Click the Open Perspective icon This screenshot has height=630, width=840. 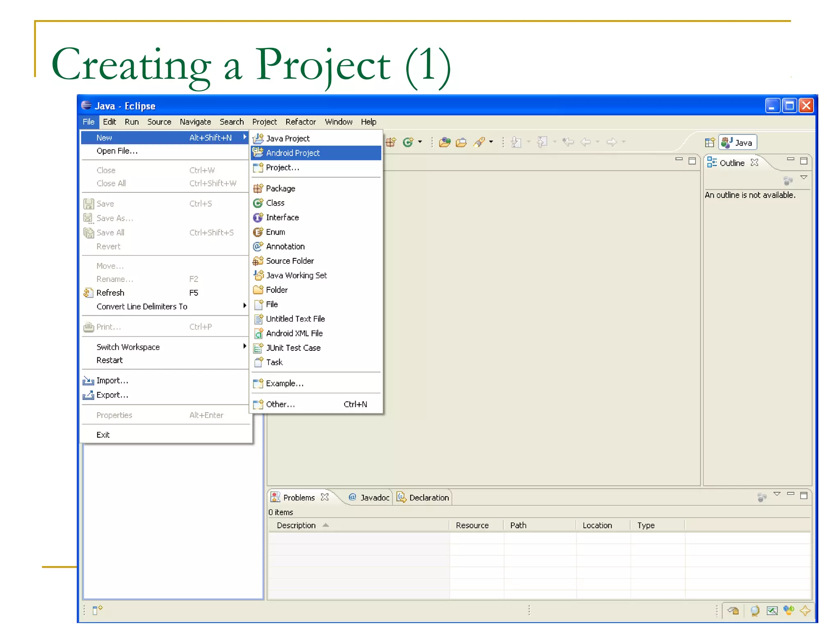(x=710, y=143)
